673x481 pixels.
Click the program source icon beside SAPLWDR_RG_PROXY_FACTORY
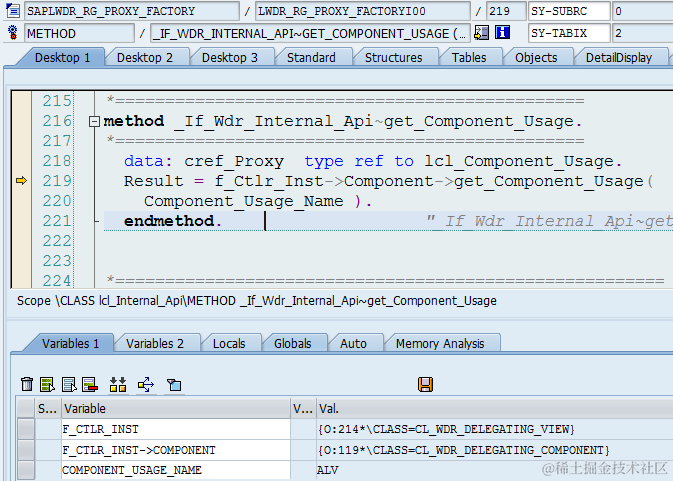(x=13, y=11)
